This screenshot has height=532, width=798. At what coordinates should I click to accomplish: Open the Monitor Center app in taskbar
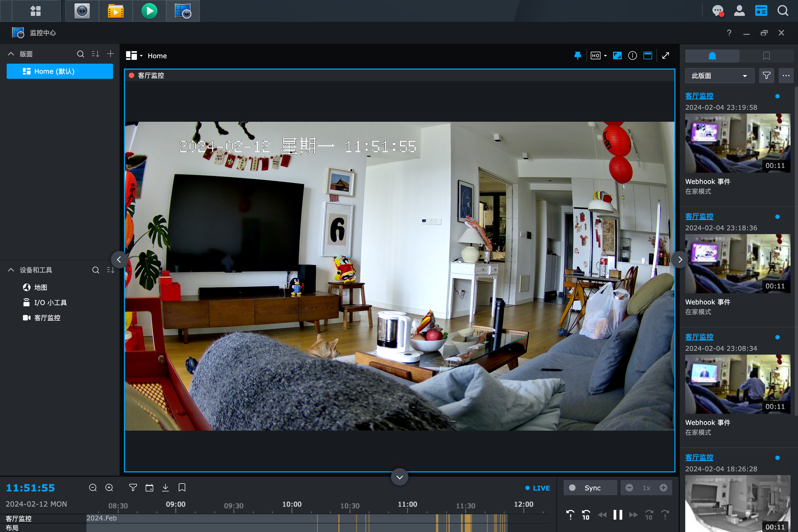pyautogui.click(x=183, y=11)
